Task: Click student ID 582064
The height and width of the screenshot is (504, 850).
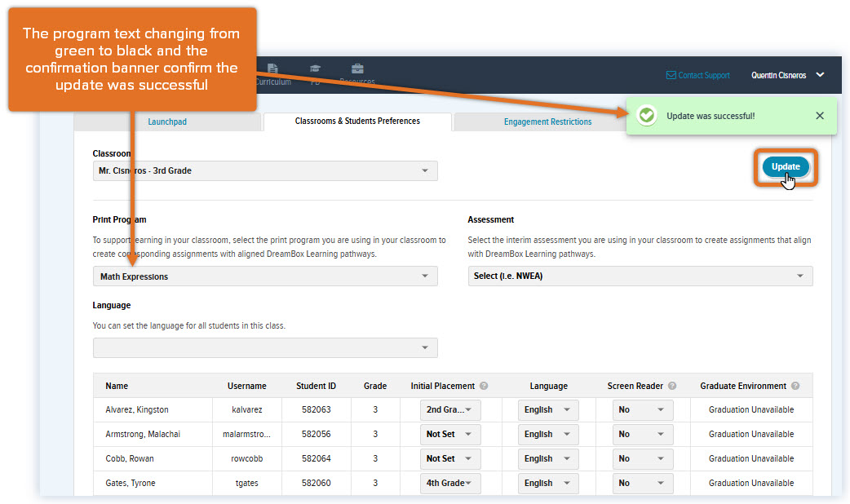Action: [x=316, y=458]
